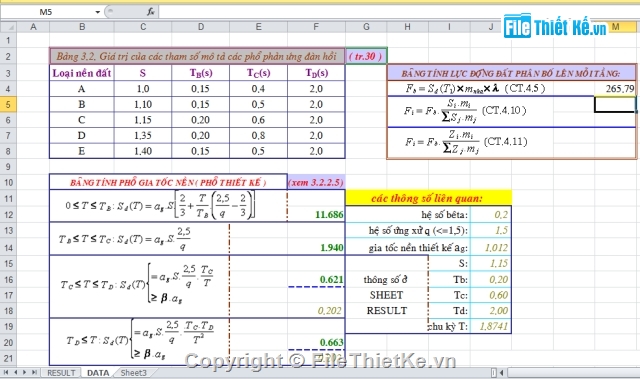Screen dimensions: 640x379
Task: Click the '265,79' result cell
Action: coord(615,89)
